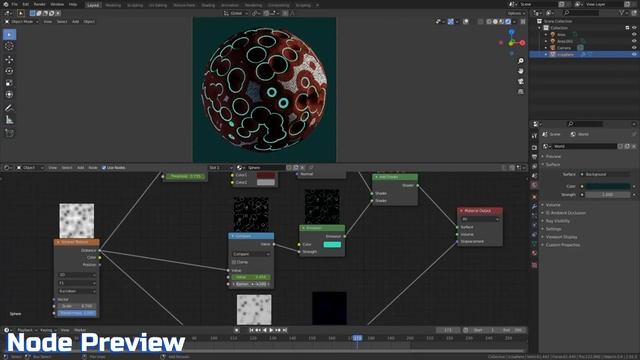
Task: Hide the selected Icosphere via eye icon
Action: tap(634, 54)
